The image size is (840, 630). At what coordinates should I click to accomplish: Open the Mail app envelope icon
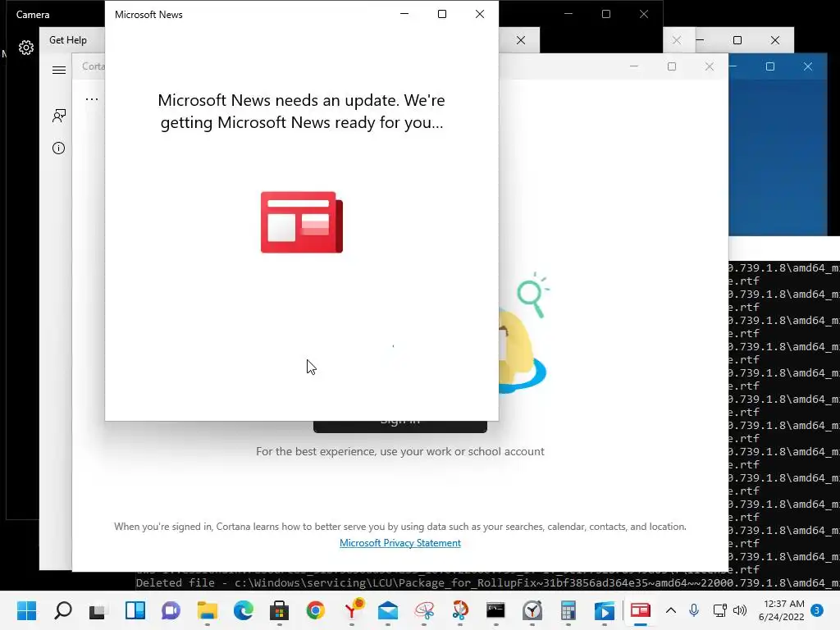point(388,610)
